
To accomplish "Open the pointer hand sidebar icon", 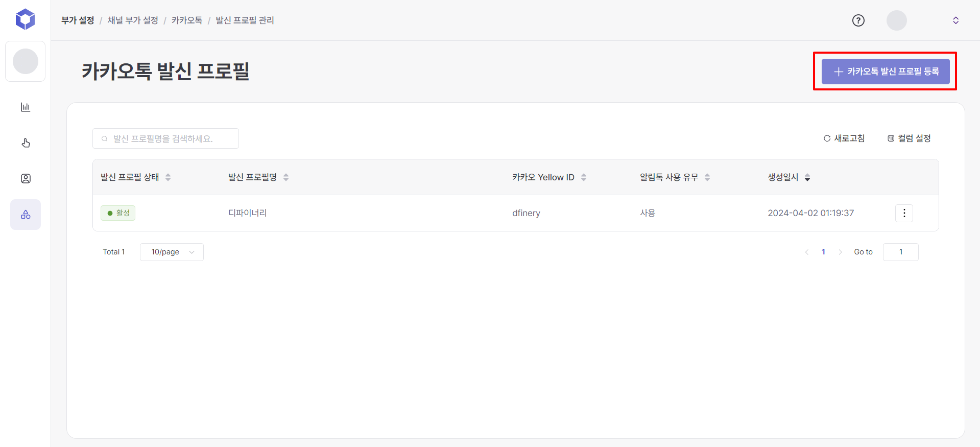I will 26,143.
